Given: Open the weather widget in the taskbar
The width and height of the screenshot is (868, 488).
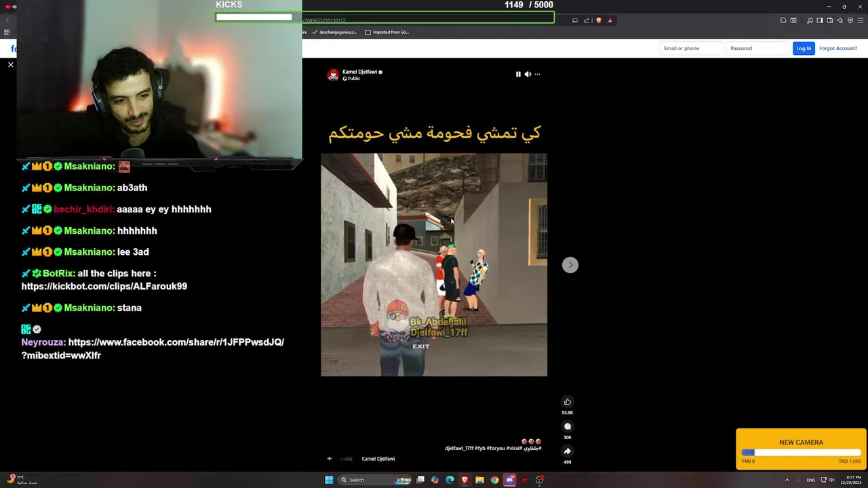Looking at the screenshot, I should [22, 480].
